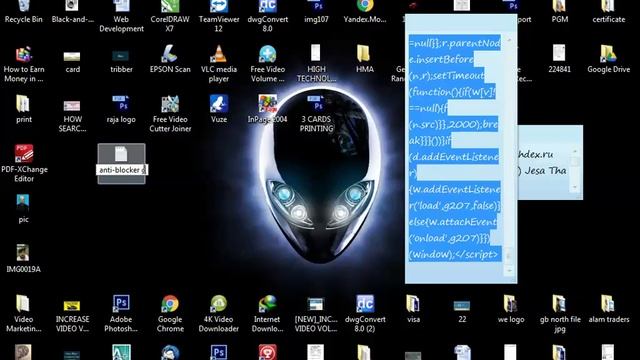Launch Free Video Cutter Joiner
640x360 pixels.
170,114
